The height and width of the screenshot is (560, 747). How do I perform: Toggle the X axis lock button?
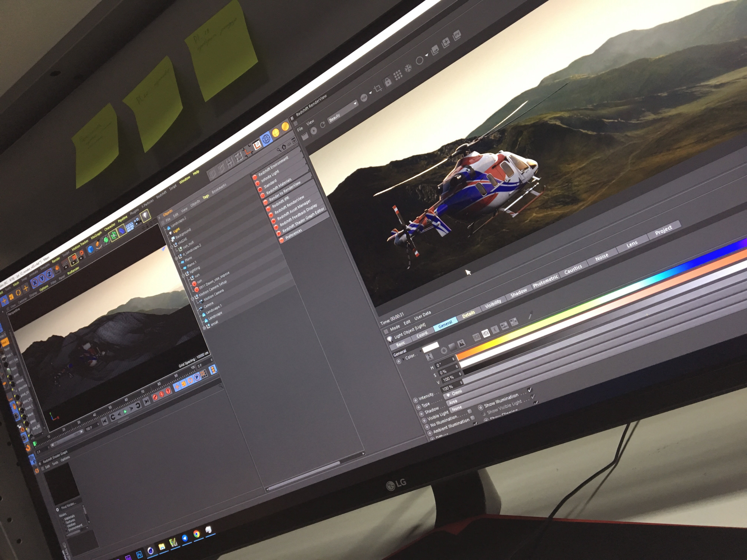point(35,282)
